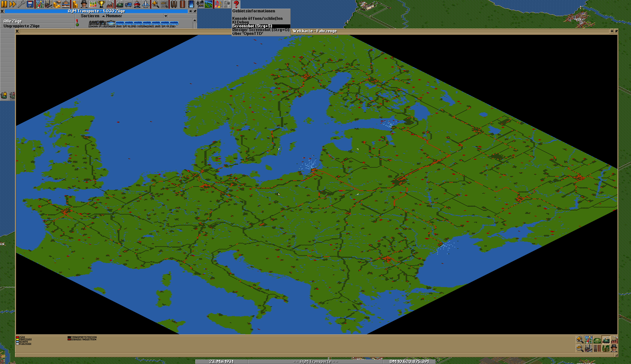Click the minimap zoom in magnifier
This screenshot has height=364, width=631.
point(580,340)
